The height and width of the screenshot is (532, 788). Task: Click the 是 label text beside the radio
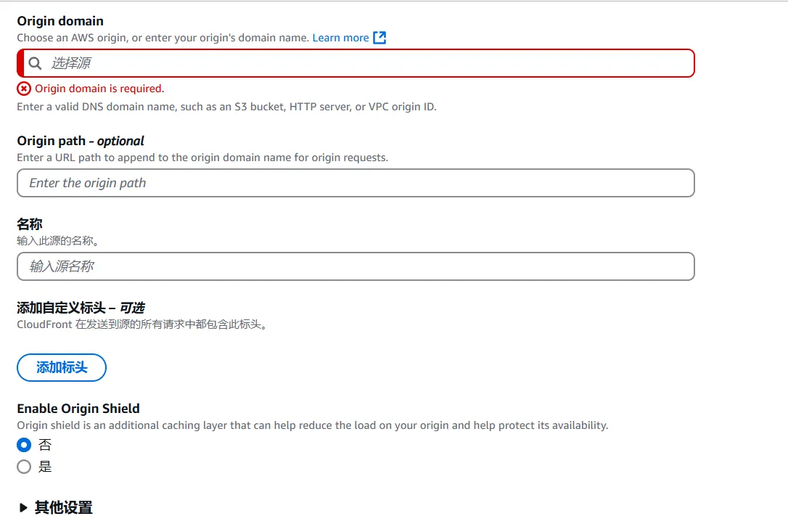click(45, 467)
